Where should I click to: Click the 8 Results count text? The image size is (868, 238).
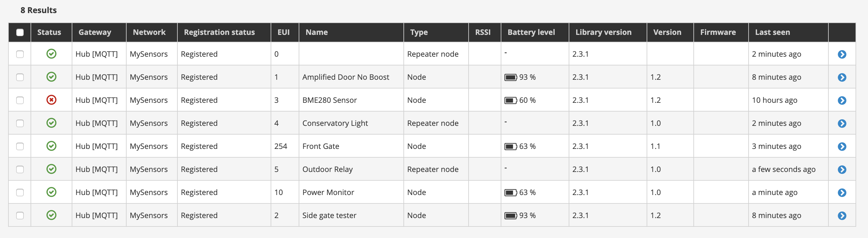[x=38, y=10]
